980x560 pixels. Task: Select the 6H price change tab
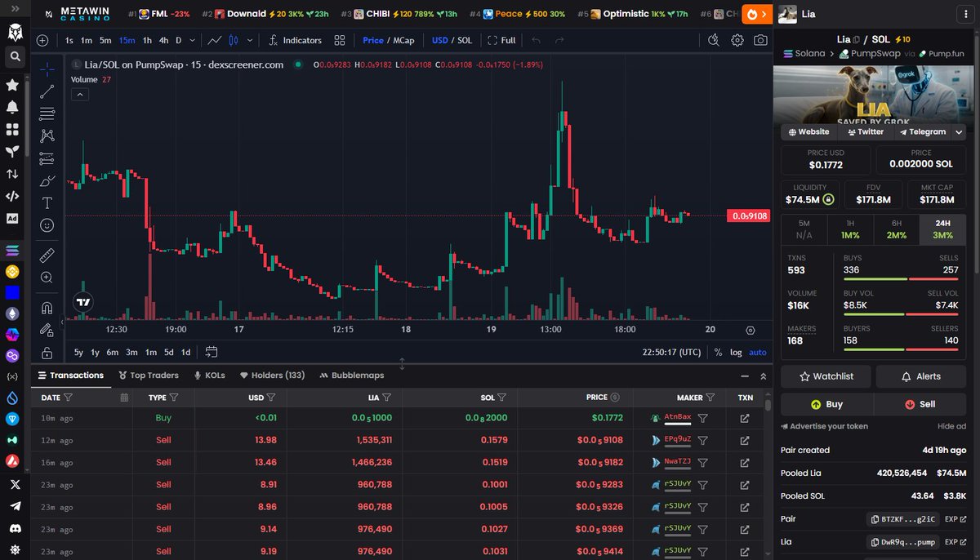(x=896, y=229)
